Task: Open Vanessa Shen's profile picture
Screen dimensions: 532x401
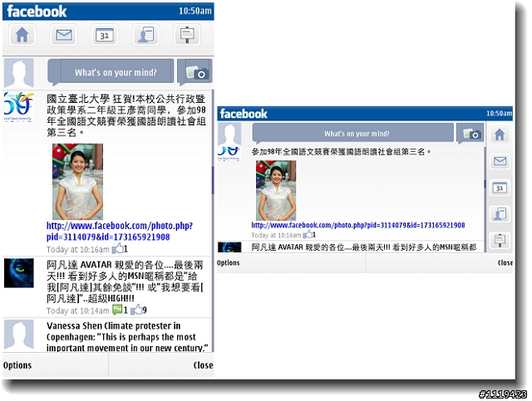Action: (18, 335)
